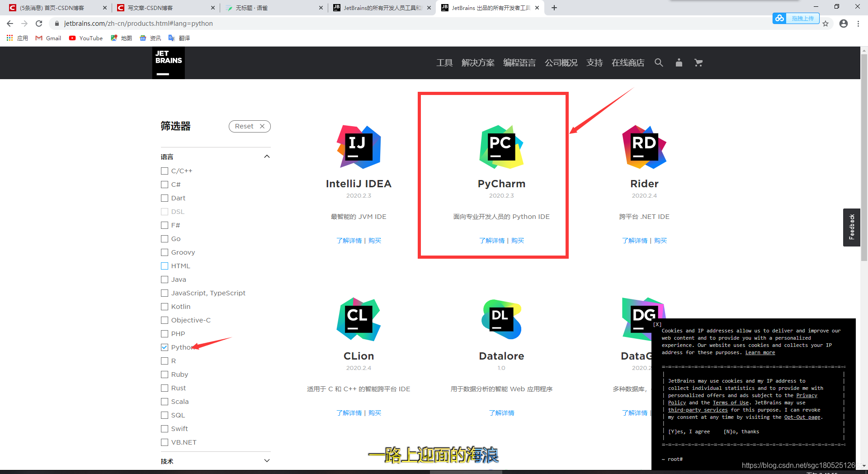Open the shopping cart icon
This screenshot has height=474, width=868.
tap(698, 63)
